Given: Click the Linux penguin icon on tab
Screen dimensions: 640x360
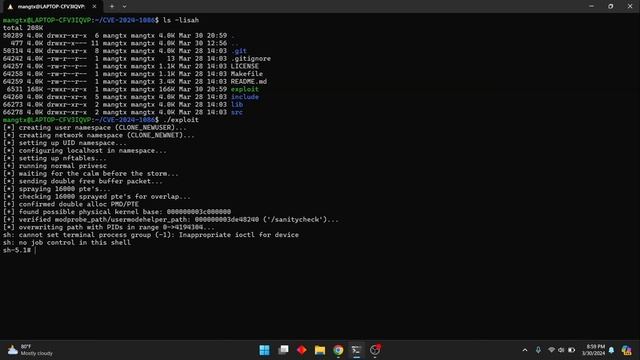Looking at the screenshot, I should coord(10,7).
